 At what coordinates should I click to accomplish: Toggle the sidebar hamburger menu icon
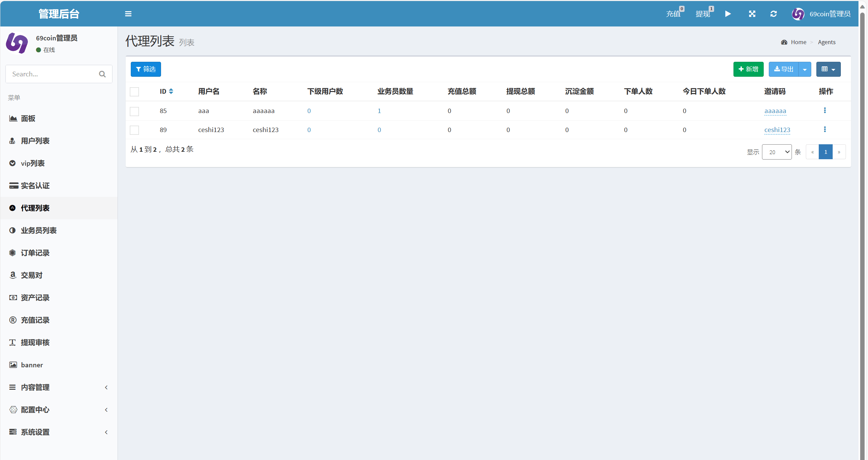click(128, 14)
